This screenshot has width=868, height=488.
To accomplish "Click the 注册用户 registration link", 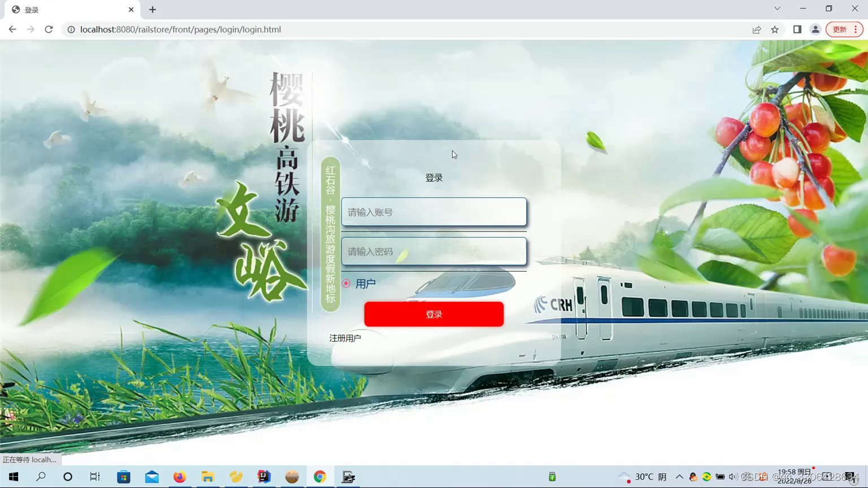I will click(345, 337).
